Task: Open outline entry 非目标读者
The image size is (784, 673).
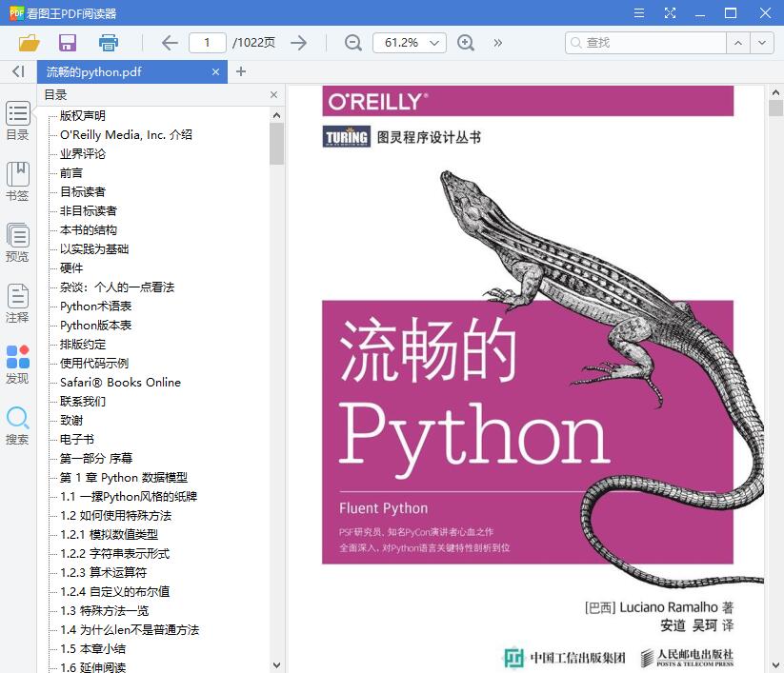Action: [x=88, y=210]
